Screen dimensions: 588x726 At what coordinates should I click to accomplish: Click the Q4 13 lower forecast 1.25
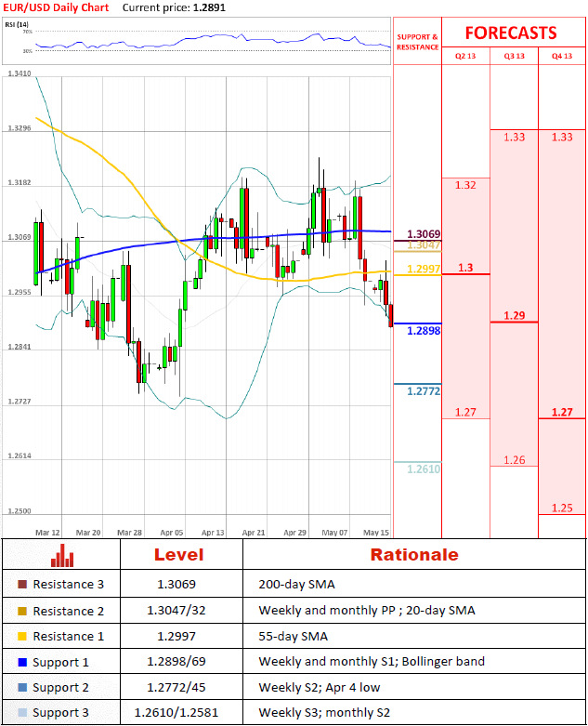point(562,508)
